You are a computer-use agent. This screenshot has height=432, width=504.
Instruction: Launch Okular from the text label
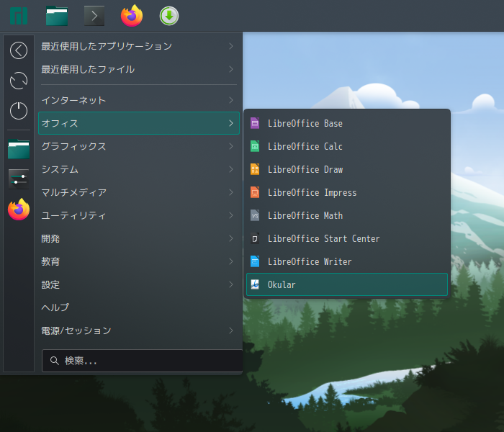click(282, 285)
